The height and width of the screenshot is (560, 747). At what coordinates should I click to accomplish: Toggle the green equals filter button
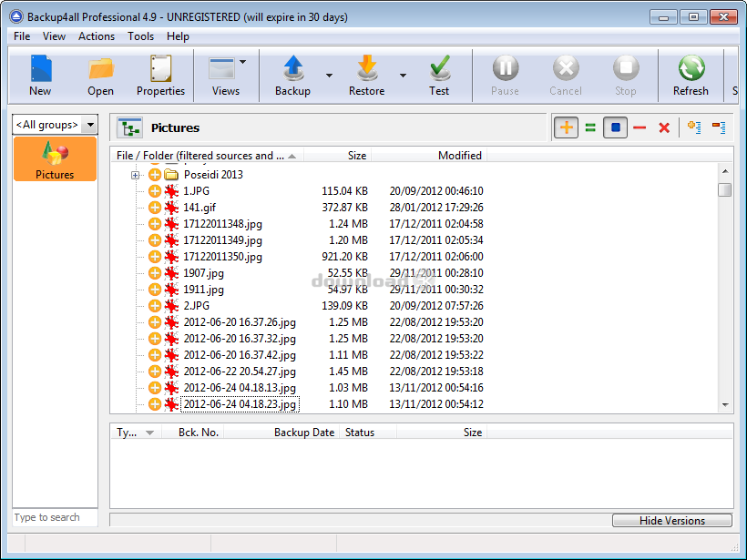coord(590,127)
